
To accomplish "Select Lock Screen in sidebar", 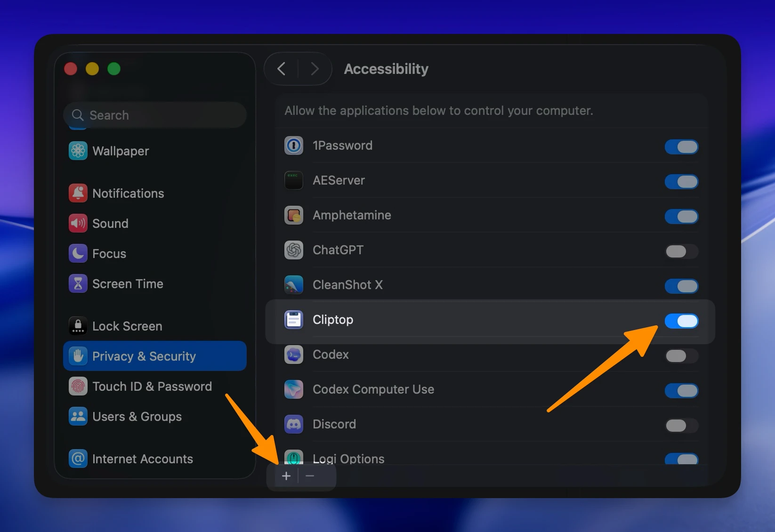I will (x=155, y=326).
